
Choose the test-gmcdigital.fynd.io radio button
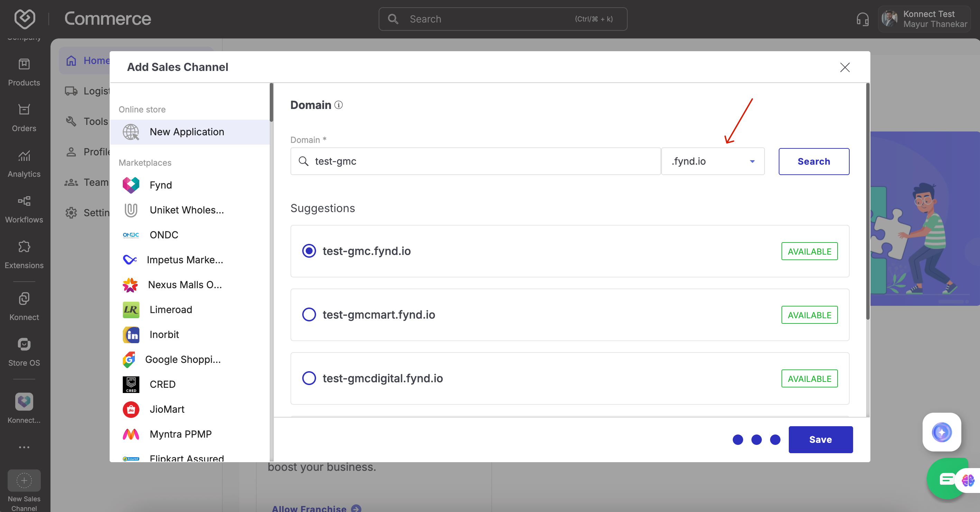point(309,378)
